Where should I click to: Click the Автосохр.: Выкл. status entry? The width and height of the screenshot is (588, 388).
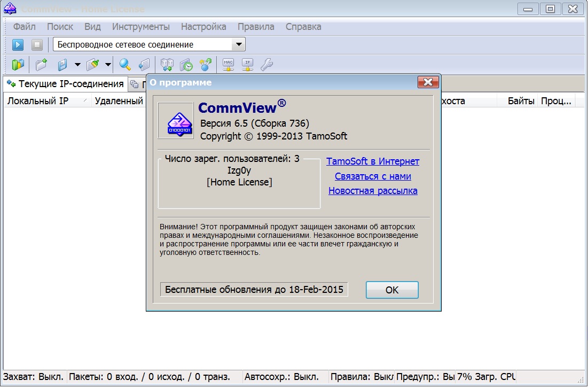tap(285, 377)
